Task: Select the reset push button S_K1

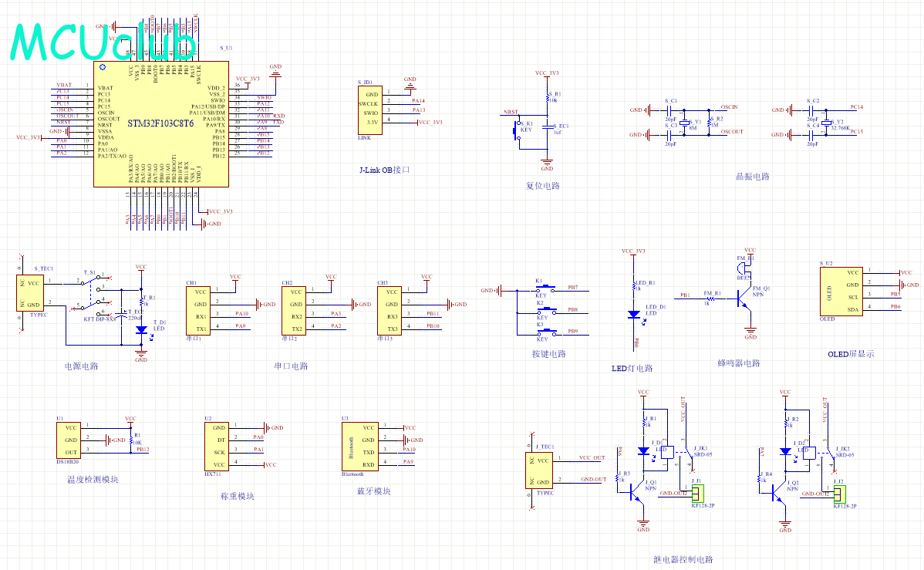Action: (x=517, y=130)
